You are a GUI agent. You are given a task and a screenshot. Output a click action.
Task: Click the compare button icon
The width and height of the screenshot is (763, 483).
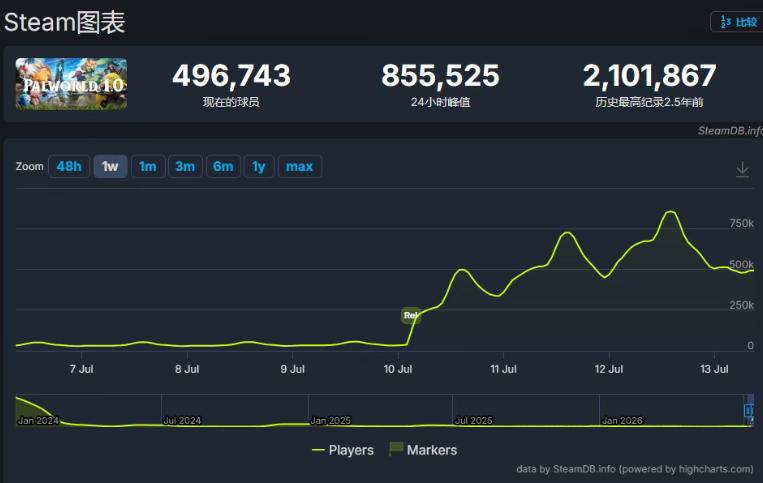(x=726, y=22)
